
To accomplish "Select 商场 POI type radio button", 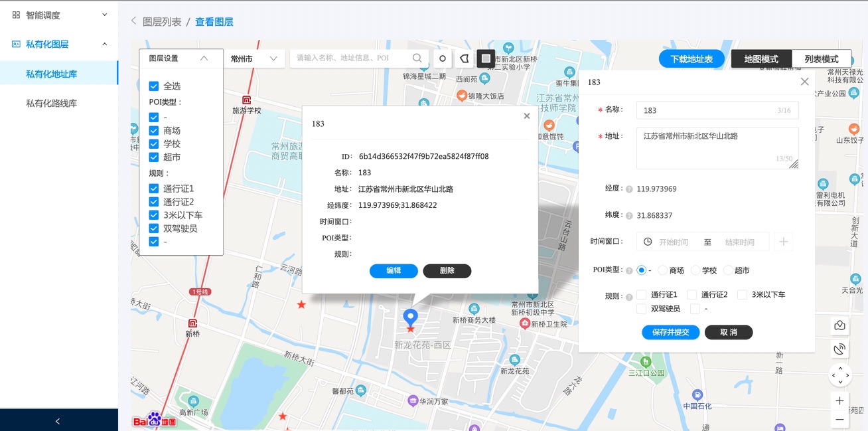I will (x=662, y=270).
